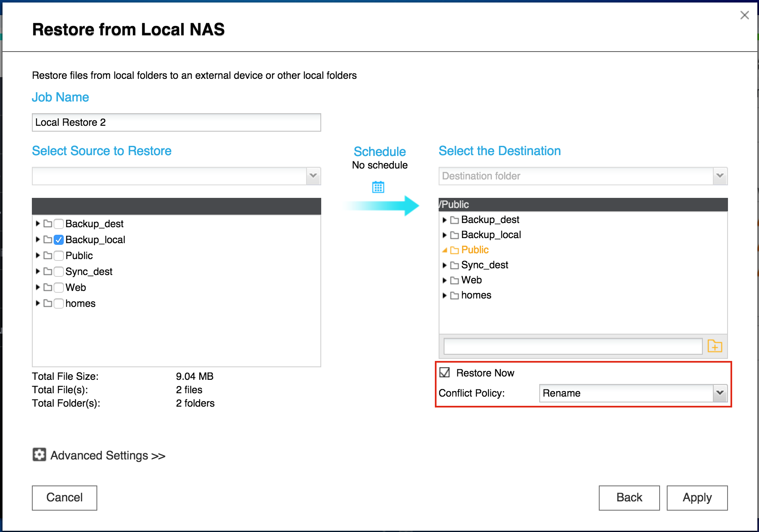The width and height of the screenshot is (759, 532).
Task: Expand the destination homes tree node
Action: (444, 296)
